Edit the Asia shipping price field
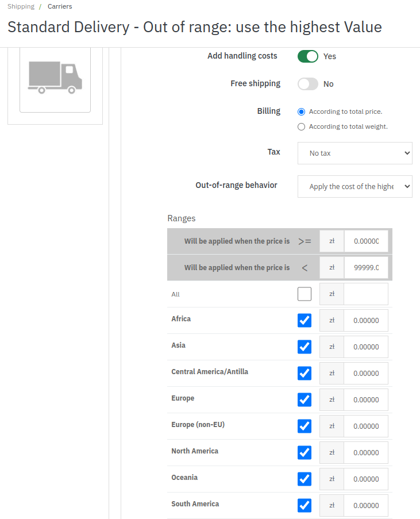 (366, 347)
